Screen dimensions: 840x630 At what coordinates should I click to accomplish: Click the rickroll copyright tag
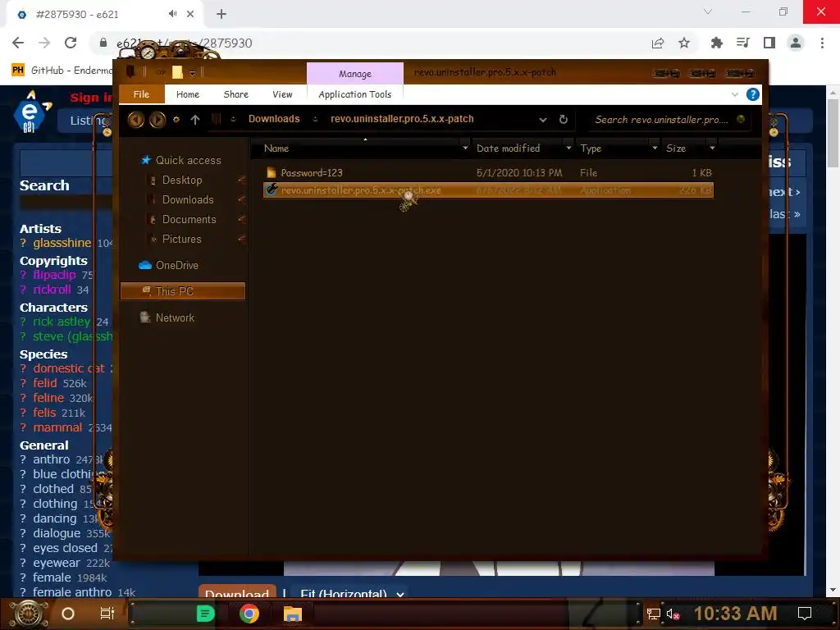point(52,290)
